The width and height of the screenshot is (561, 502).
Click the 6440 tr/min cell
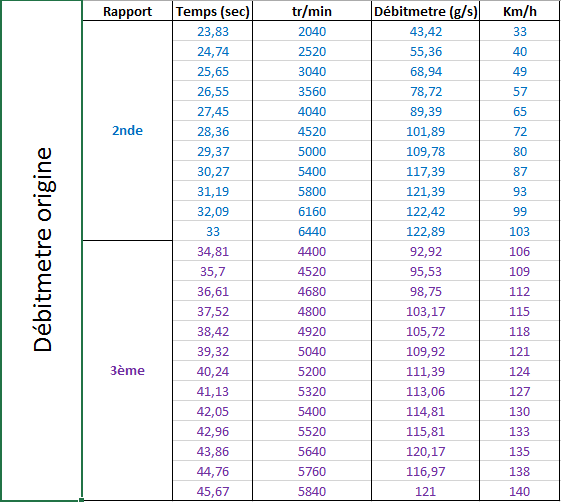(312, 231)
